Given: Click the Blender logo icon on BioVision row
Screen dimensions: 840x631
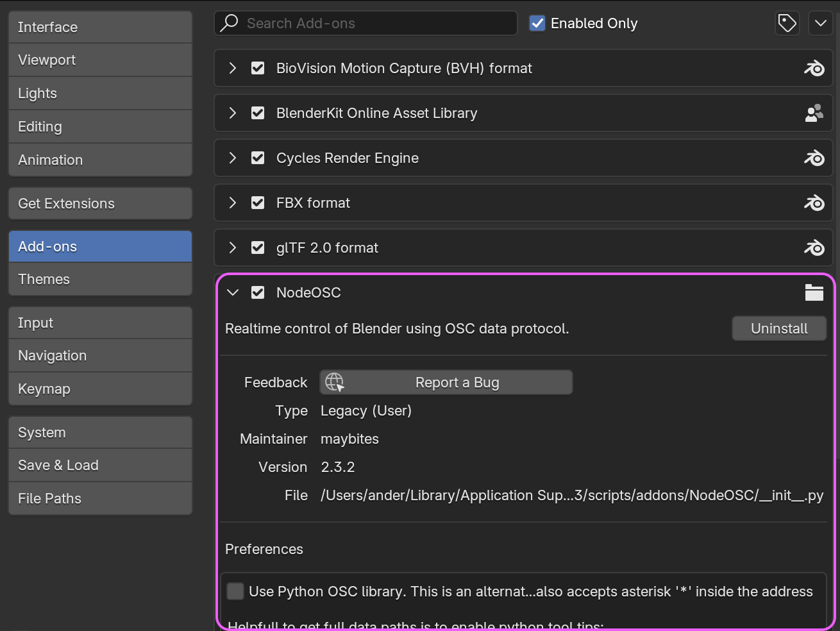Looking at the screenshot, I should pos(814,68).
